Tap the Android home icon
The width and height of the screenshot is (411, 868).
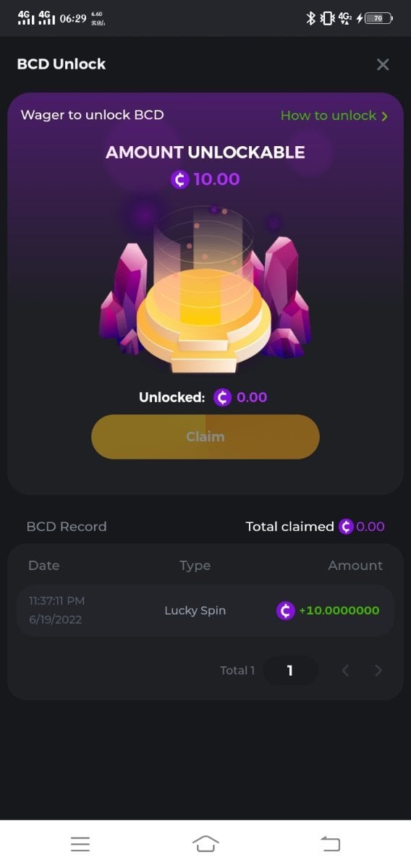pos(205,843)
